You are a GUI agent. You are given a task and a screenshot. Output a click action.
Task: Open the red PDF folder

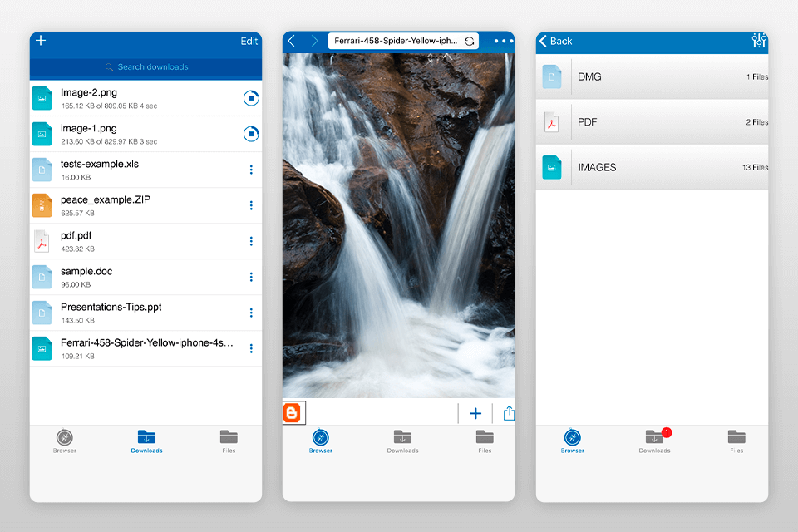[x=652, y=121]
